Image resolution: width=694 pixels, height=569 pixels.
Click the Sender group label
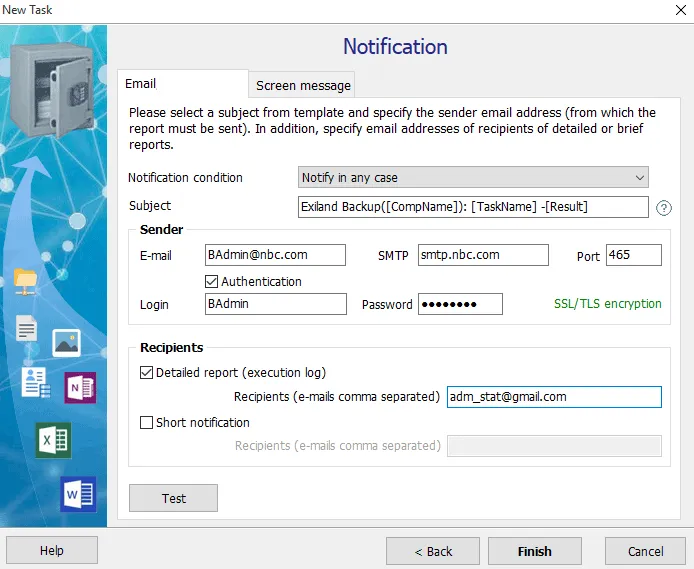coord(161,230)
